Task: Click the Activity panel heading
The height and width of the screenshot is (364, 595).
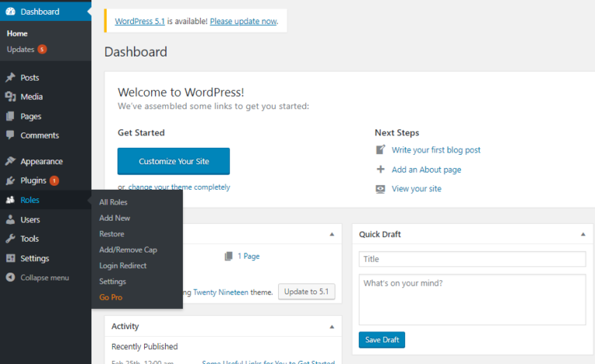Action: 125,327
